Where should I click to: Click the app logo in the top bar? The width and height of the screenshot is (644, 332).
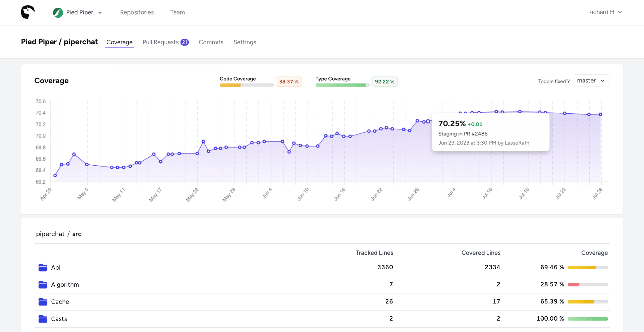28,12
